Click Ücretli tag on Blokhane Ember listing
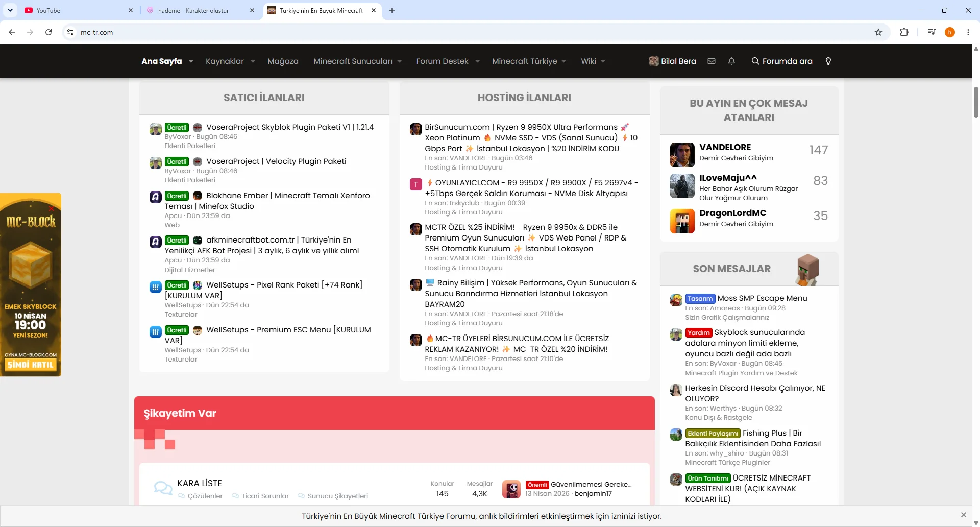Screen dimensions: 980x527 point(177,196)
